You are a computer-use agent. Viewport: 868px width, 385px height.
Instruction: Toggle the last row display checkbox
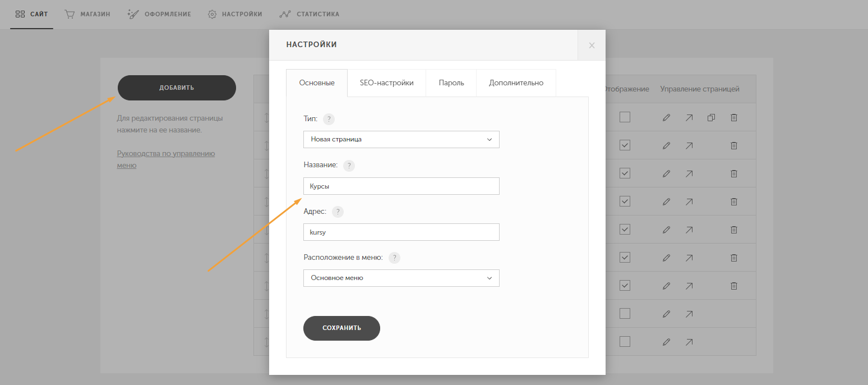[625, 342]
